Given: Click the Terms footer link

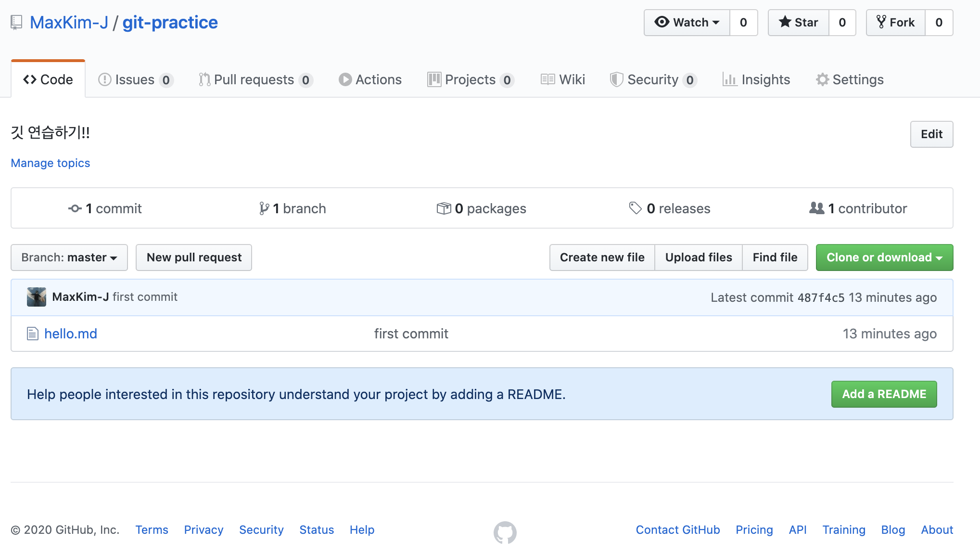Looking at the screenshot, I should coord(152,530).
